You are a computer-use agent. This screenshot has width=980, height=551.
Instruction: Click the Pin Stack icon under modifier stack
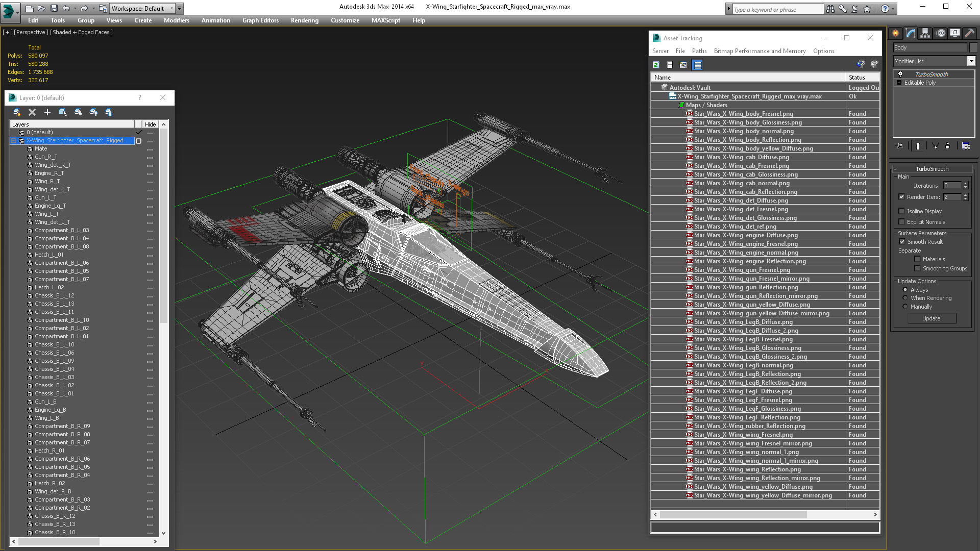click(899, 146)
